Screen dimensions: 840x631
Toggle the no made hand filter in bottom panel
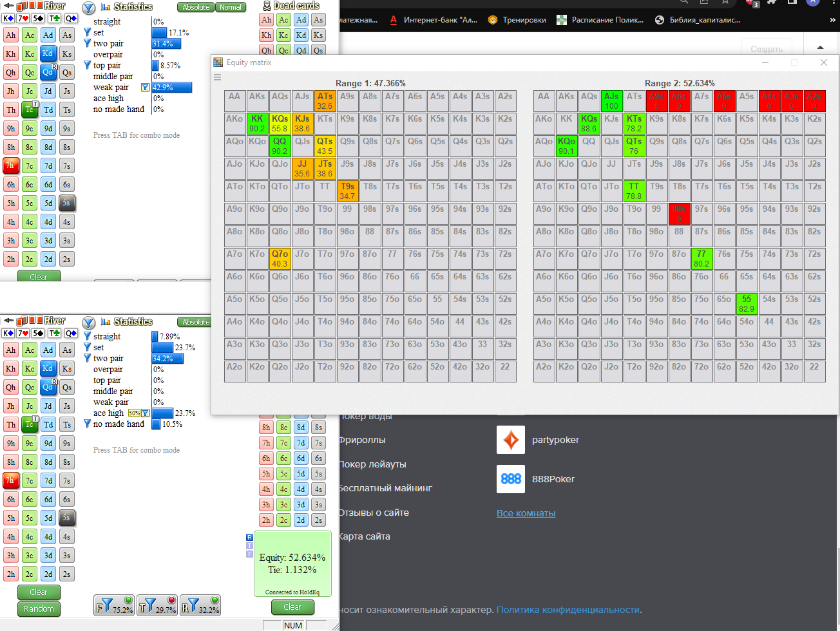pos(88,424)
